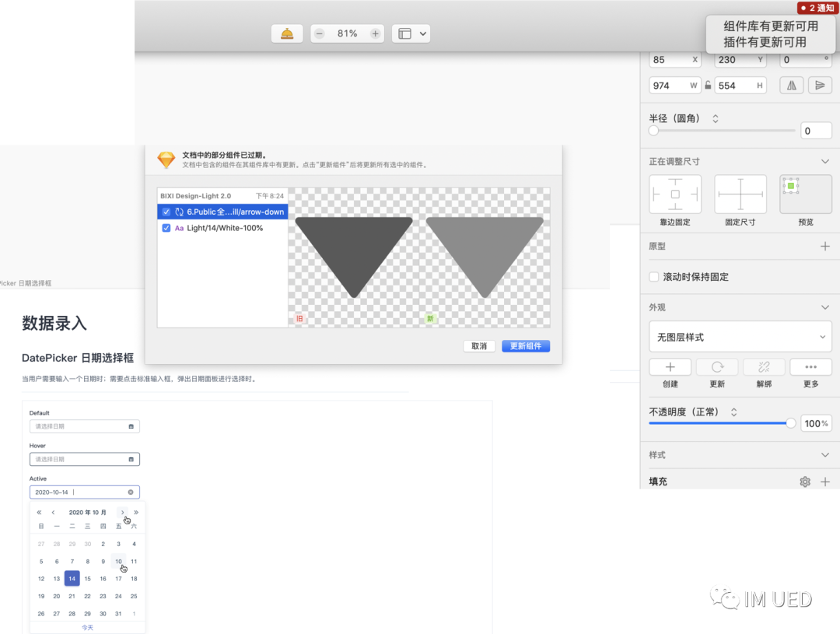Toggle the width-height aspect ratio lock

(708, 86)
